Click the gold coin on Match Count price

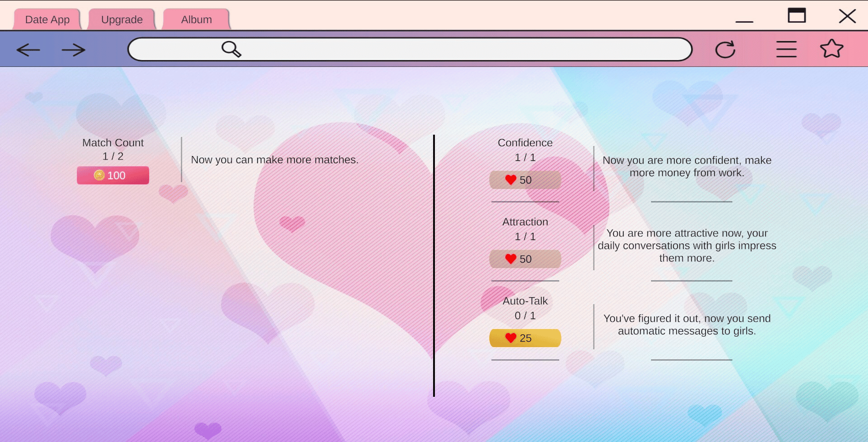click(x=99, y=175)
